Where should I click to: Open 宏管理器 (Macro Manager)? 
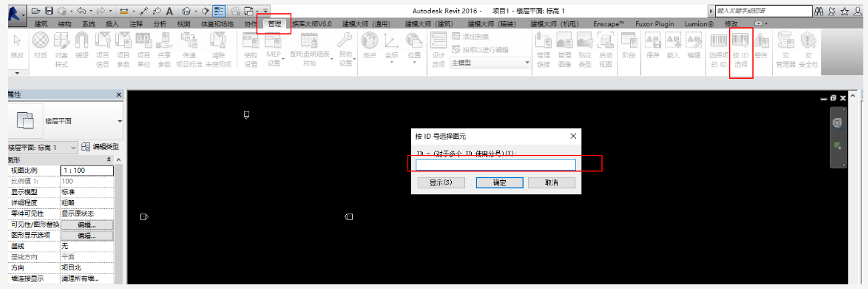pos(786,50)
